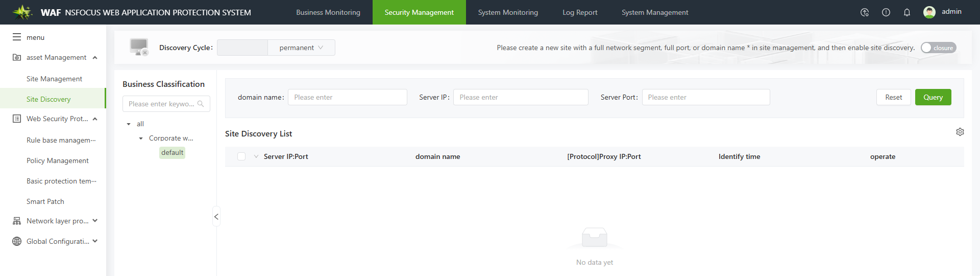
Task: Check the select-all checkbox in table header
Action: [241, 156]
